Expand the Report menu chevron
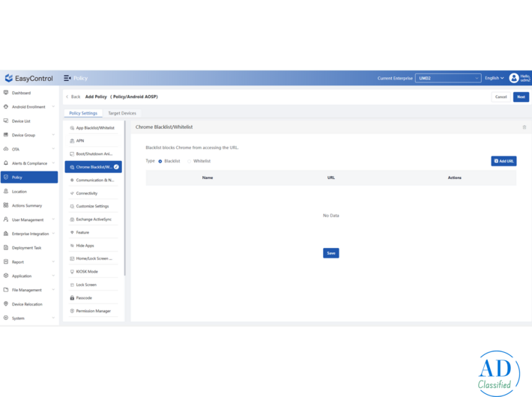The height and width of the screenshot is (397, 532). (x=53, y=261)
